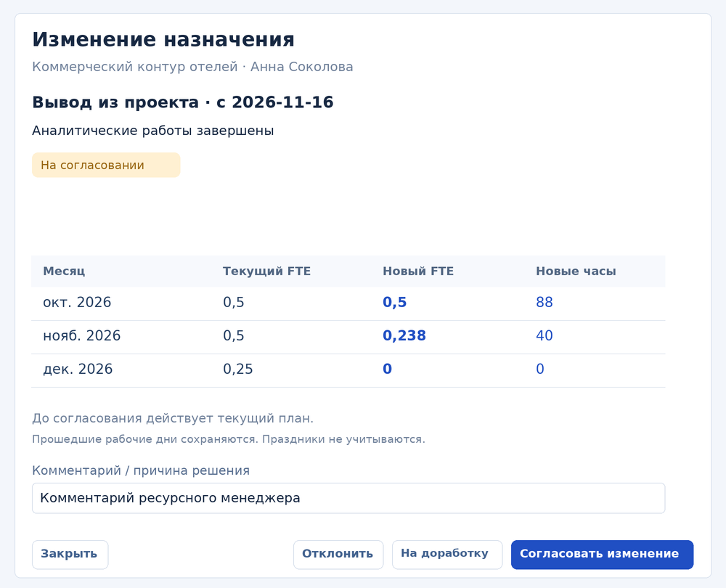Click the "Месяц" column header

(x=64, y=271)
